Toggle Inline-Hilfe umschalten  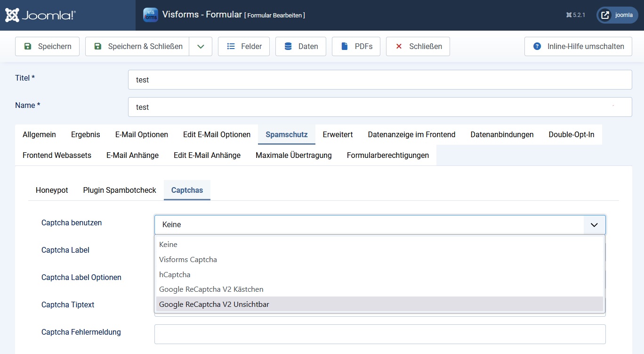click(578, 46)
